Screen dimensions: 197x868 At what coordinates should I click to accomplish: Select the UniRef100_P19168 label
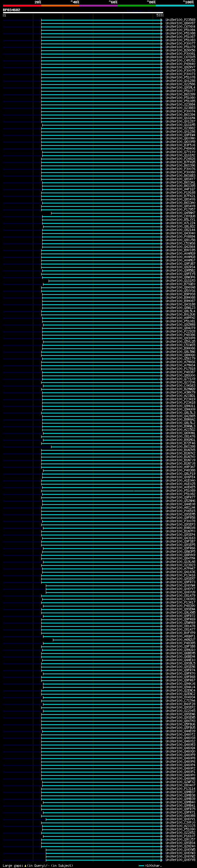point(180,193)
